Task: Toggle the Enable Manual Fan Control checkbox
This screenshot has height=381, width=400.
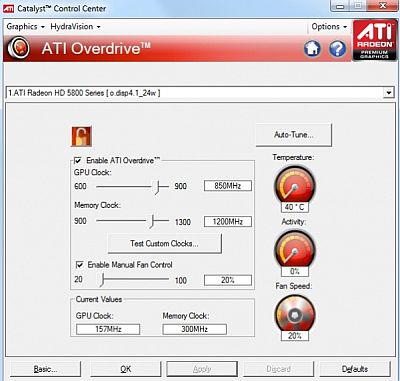Action: [x=80, y=265]
